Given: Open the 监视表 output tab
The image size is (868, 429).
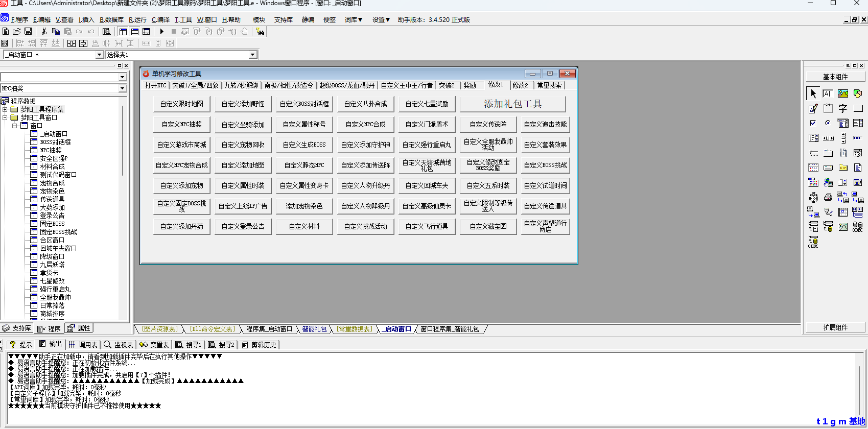Looking at the screenshot, I should (x=119, y=345).
